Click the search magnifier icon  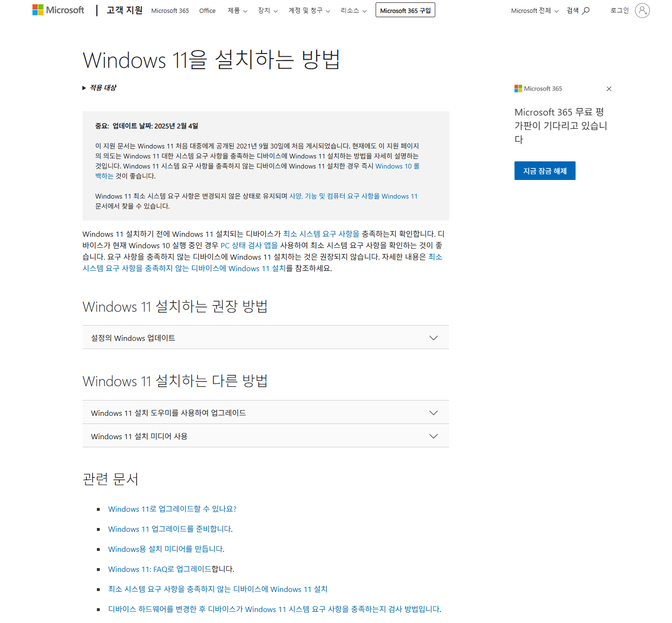click(586, 11)
